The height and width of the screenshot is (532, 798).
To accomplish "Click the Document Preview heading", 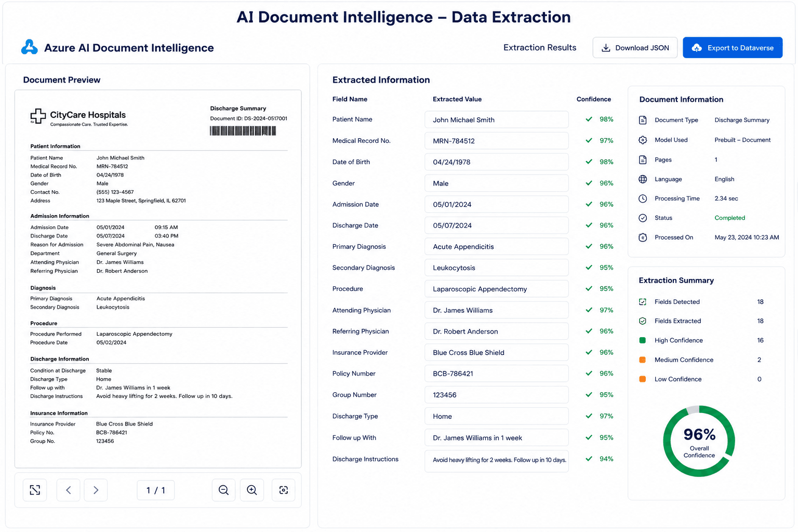I will (x=62, y=80).
